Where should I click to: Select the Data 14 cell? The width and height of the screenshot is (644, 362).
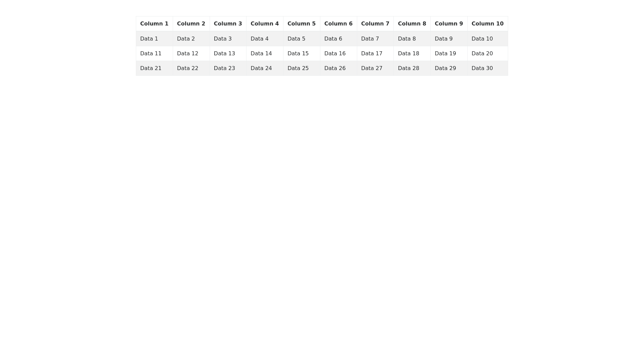pyautogui.click(x=265, y=54)
